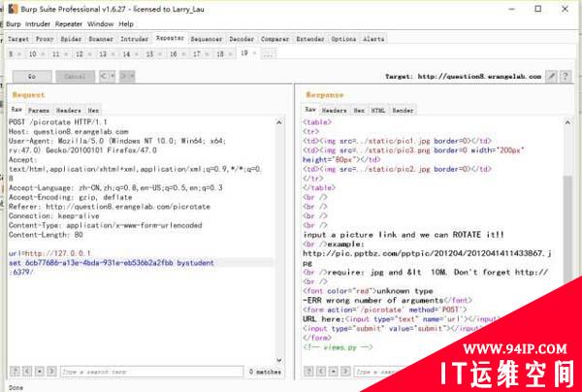Image resolution: width=582 pixels, height=392 pixels.
Task: Switch to the Alerts tab
Action: click(373, 39)
